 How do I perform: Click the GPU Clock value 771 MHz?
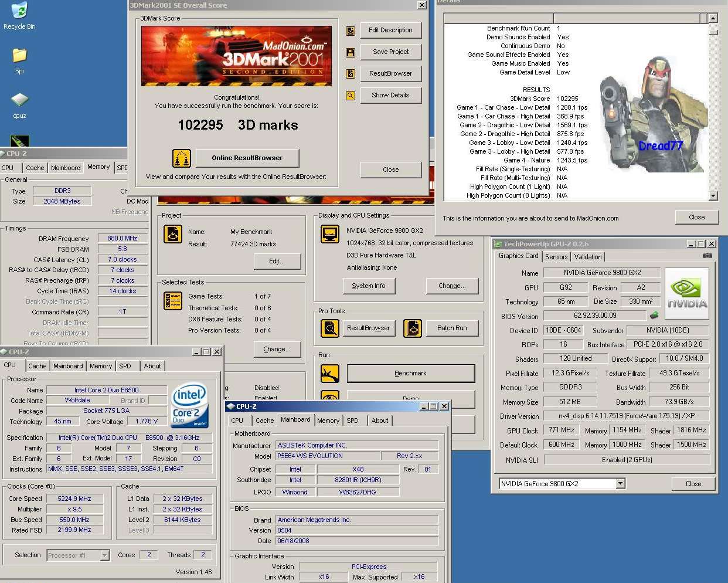562,431
